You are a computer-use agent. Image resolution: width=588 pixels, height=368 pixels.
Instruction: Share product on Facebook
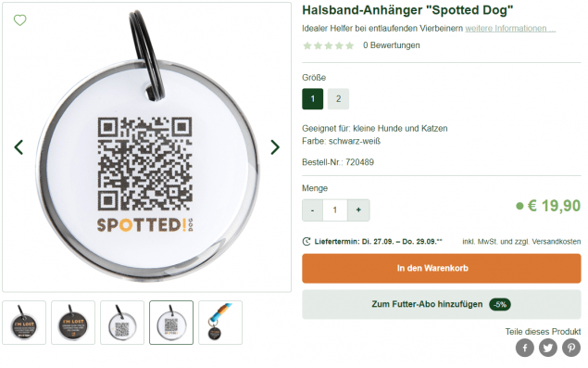pos(525,348)
